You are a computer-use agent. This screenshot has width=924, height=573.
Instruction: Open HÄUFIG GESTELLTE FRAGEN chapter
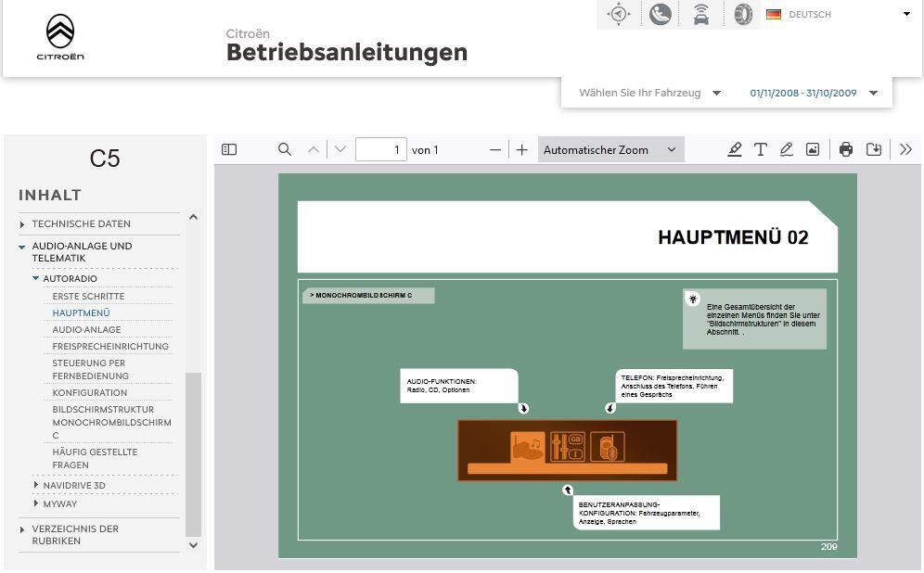click(95, 458)
